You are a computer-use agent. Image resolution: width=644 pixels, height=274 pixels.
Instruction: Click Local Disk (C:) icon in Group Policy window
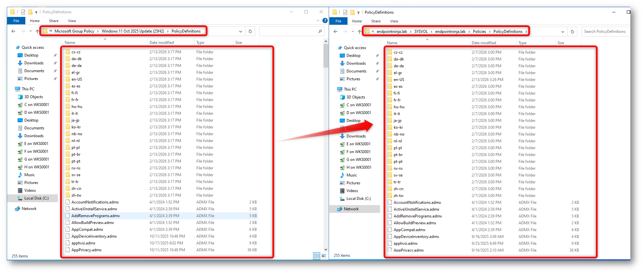point(20,198)
